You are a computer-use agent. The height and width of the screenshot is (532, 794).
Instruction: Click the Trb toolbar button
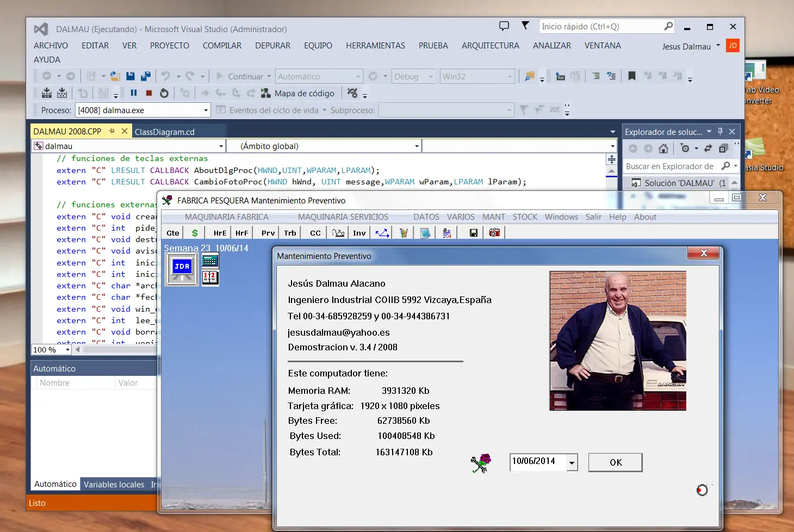(x=290, y=233)
